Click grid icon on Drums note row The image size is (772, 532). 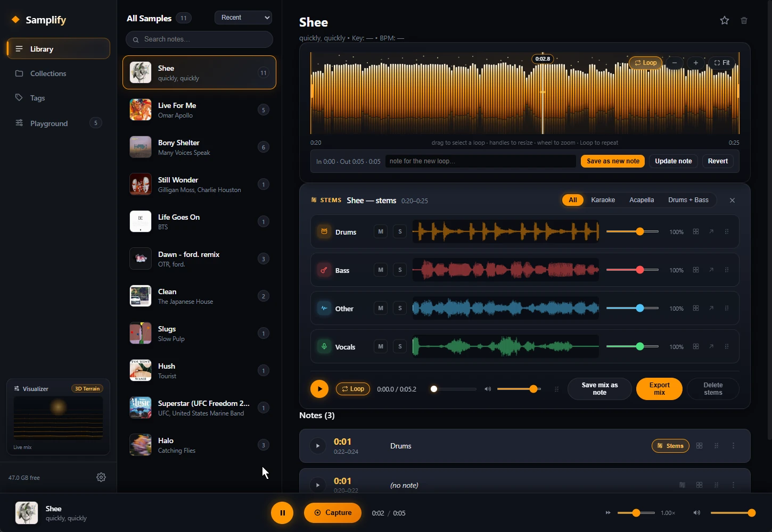pos(700,446)
